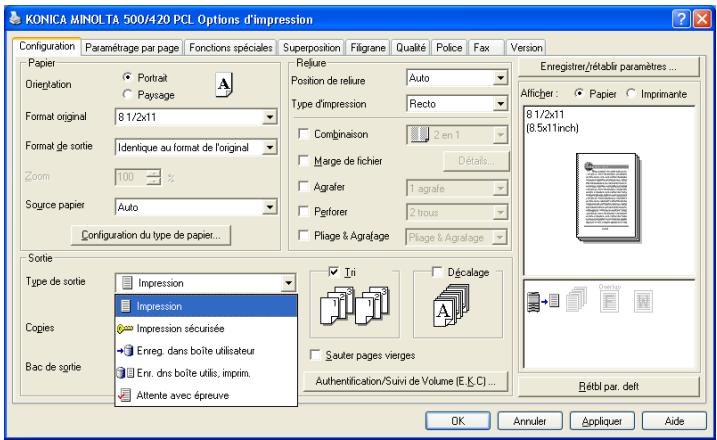Image resolution: width=717 pixels, height=440 pixels.
Task: Open the Position de reliure dropdown
Action: point(501,78)
